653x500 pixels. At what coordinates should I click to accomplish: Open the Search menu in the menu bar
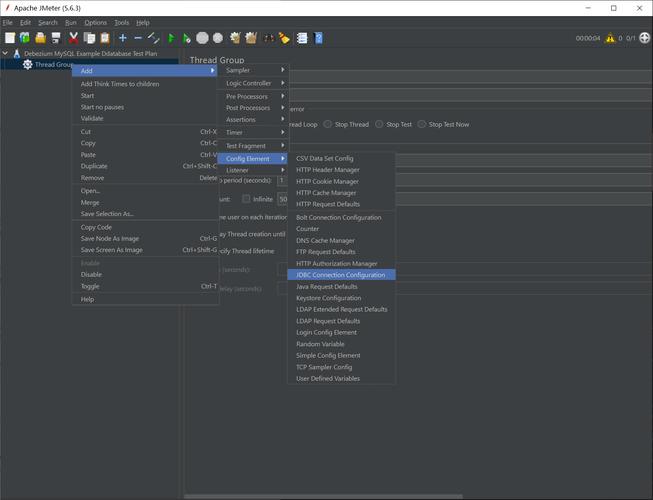click(48, 22)
